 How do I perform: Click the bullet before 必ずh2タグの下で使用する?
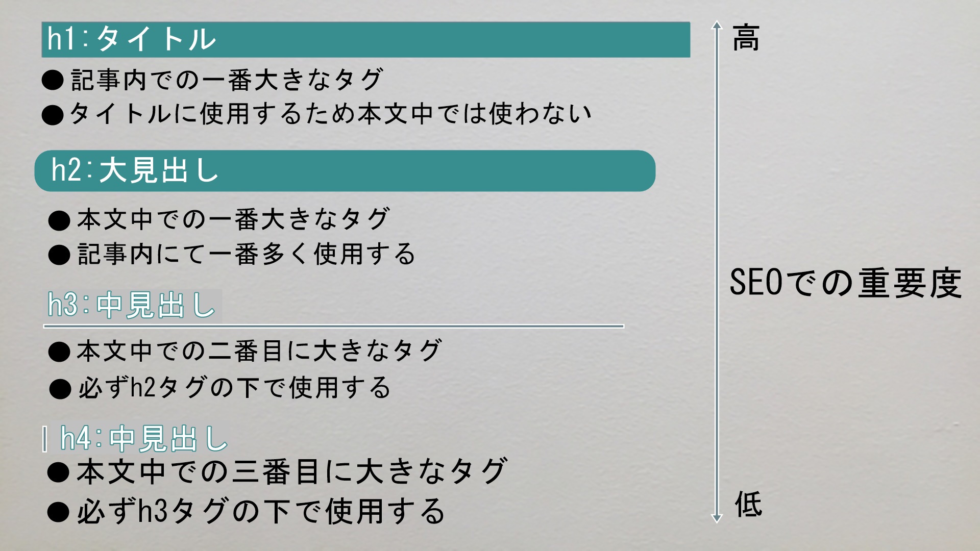coord(60,389)
